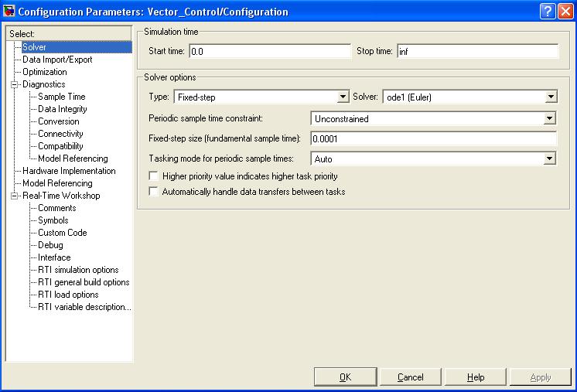Open Comments page under Real-Time Workshop
577x392 pixels.
pos(57,208)
